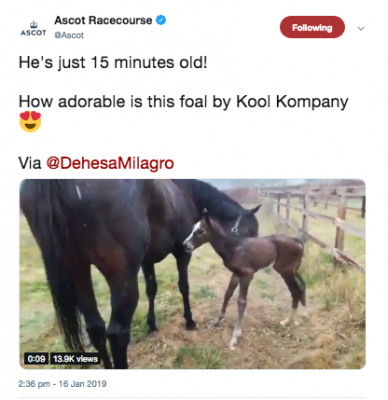The height and width of the screenshot is (400, 388).
Task: Click the 16 Jan 2019 date
Action: 83,384
